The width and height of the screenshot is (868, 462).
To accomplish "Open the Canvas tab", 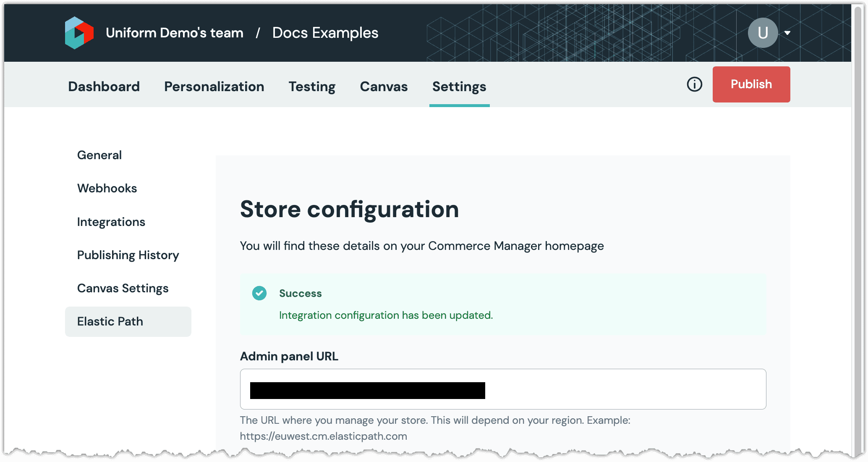I will pos(384,87).
